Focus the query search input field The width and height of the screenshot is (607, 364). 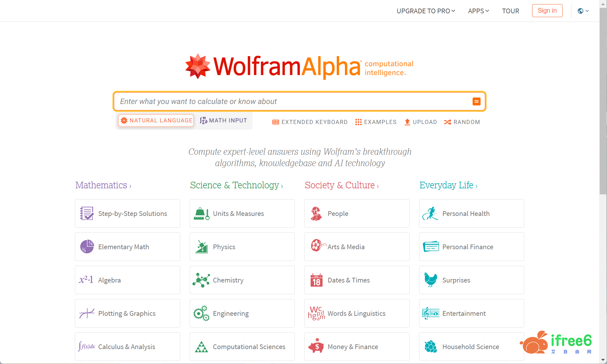292,101
